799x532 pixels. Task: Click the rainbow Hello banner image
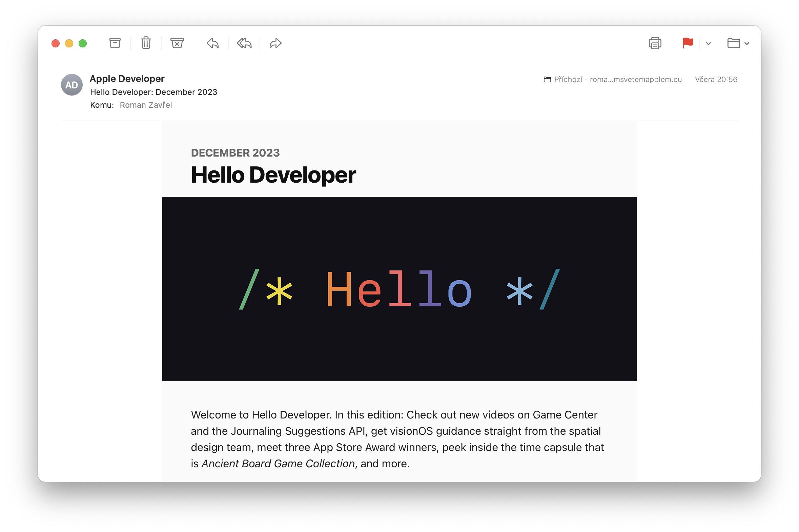(x=399, y=289)
